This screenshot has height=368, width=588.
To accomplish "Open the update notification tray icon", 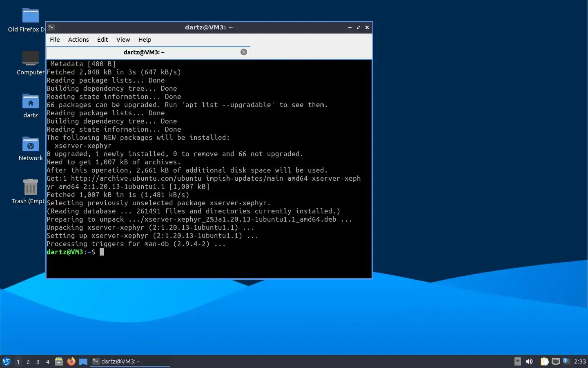I will (x=566, y=361).
